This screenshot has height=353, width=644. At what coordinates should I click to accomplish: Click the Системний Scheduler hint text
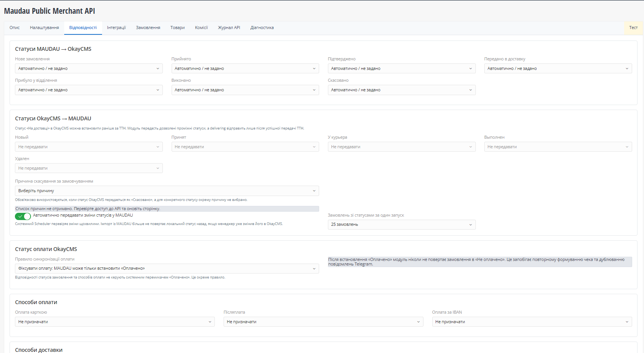pos(149,224)
